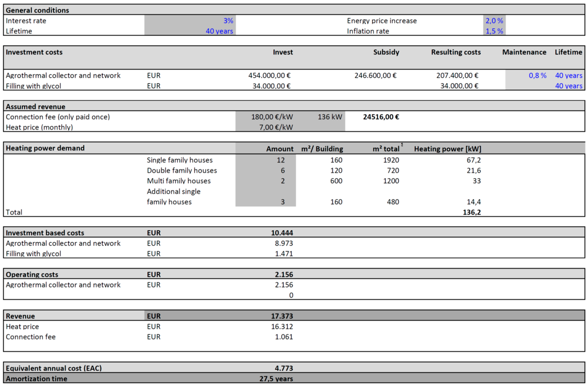This screenshot has width=588, height=387.
Task: Select the Investment based costs header
Action: pyautogui.click(x=45, y=233)
